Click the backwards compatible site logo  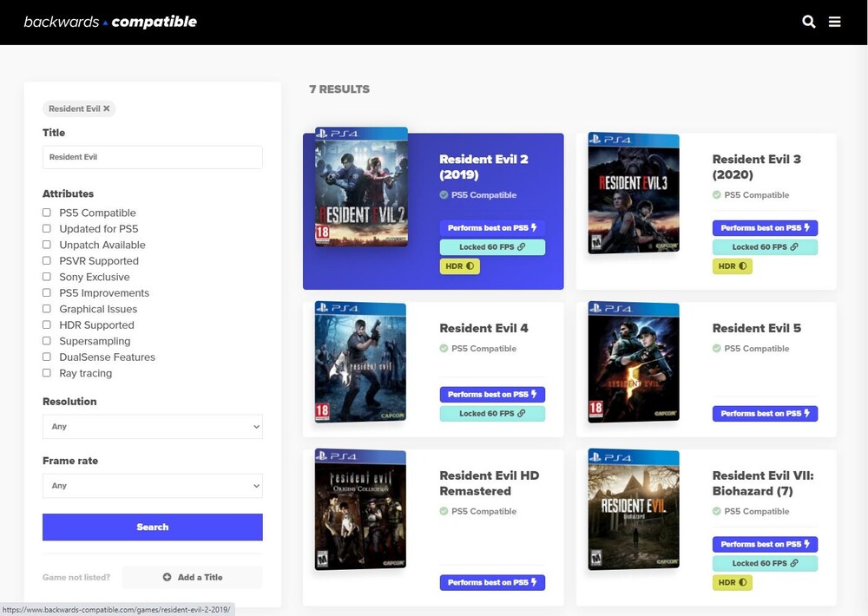[x=110, y=22]
